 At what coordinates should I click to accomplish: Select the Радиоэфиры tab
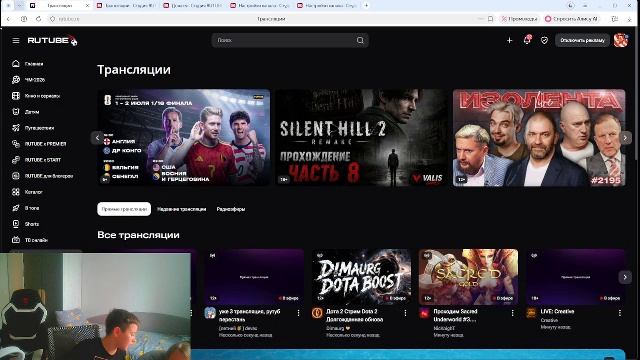click(x=231, y=209)
